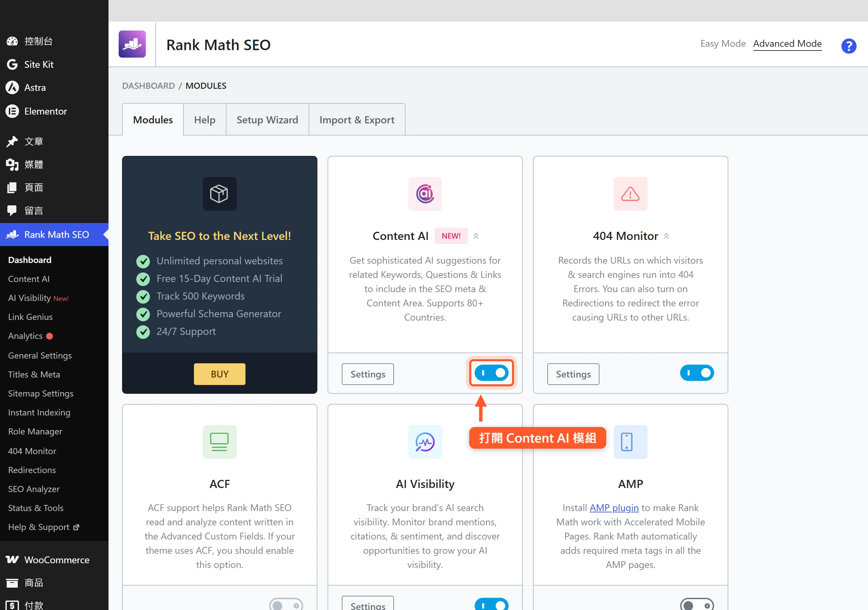Click the 24/7 Support checkmark
The image size is (868, 610).
[x=143, y=332]
